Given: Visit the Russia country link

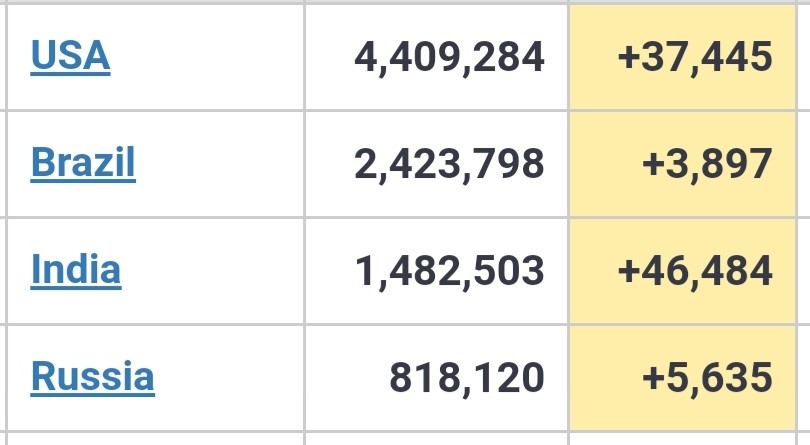Looking at the screenshot, I should (92, 377).
